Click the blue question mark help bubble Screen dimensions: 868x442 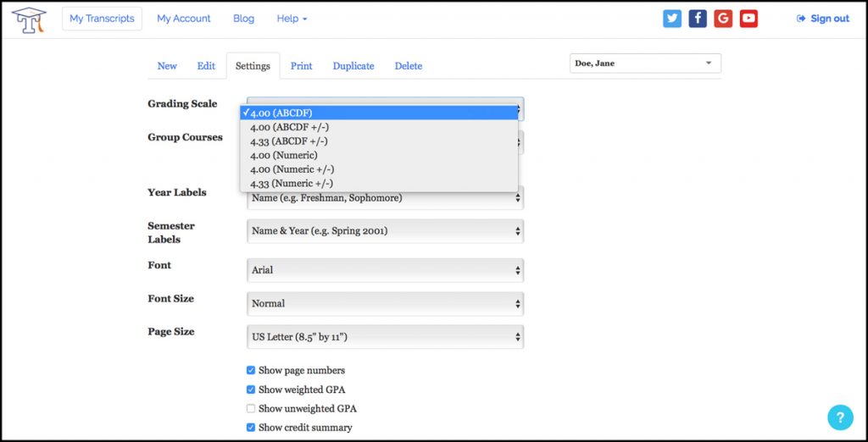(840, 417)
